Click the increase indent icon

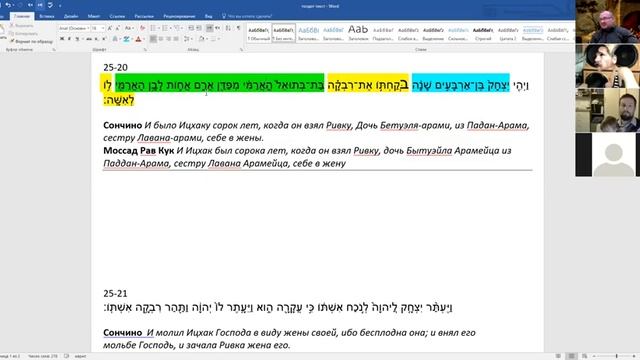[199, 28]
